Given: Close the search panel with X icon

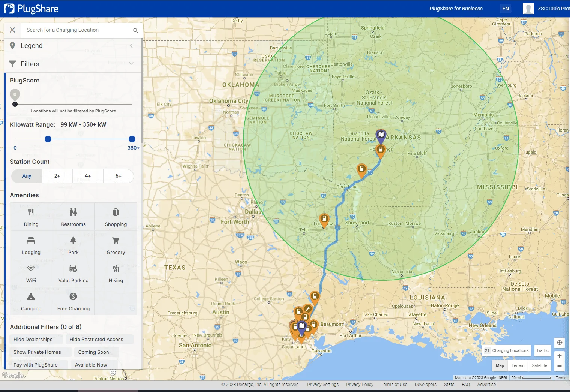Looking at the screenshot, I should click(x=12, y=30).
